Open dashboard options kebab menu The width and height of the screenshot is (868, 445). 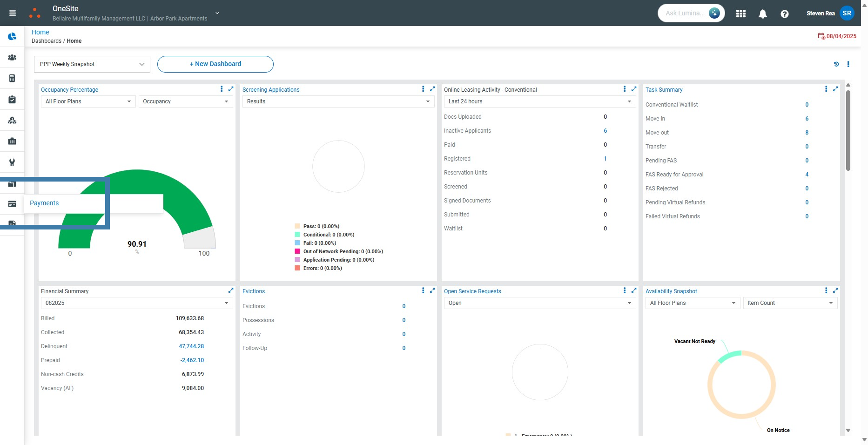pyautogui.click(x=848, y=64)
